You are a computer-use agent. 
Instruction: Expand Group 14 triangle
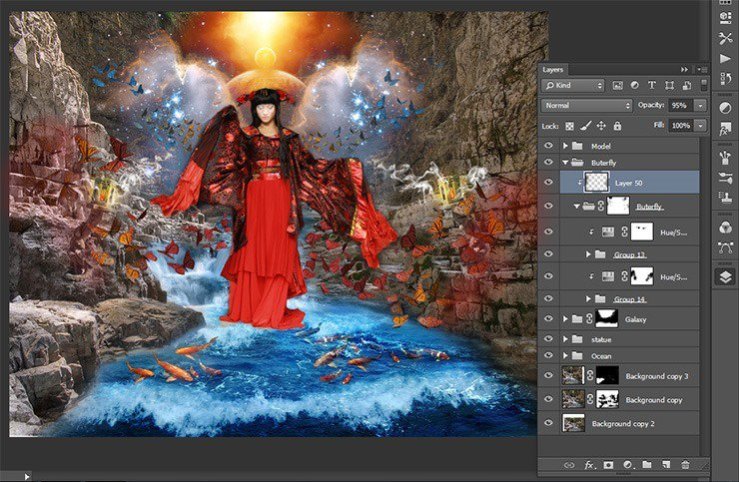pyautogui.click(x=588, y=299)
